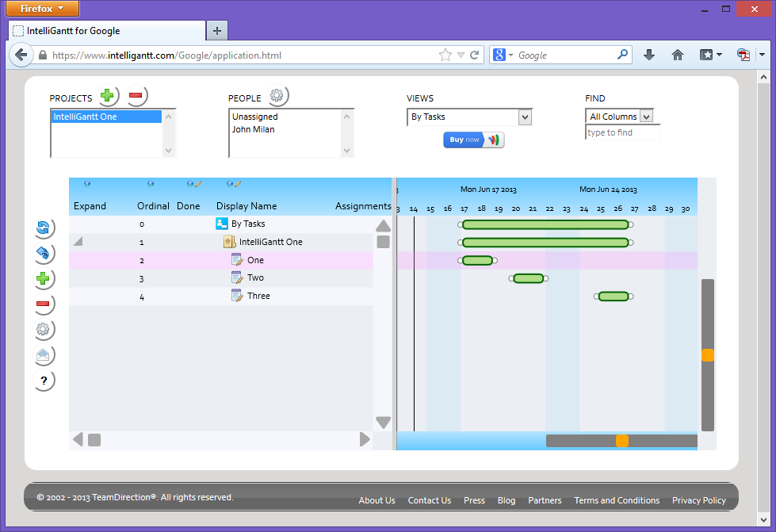This screenshot has height=532, width=776.
Task: Click the task icon beside One
Action: (237, 260)
